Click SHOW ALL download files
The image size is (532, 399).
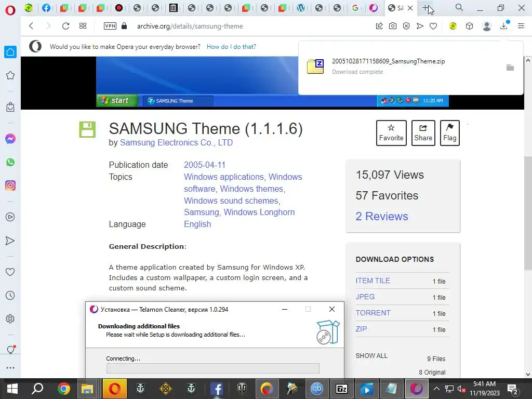(371, 355)
